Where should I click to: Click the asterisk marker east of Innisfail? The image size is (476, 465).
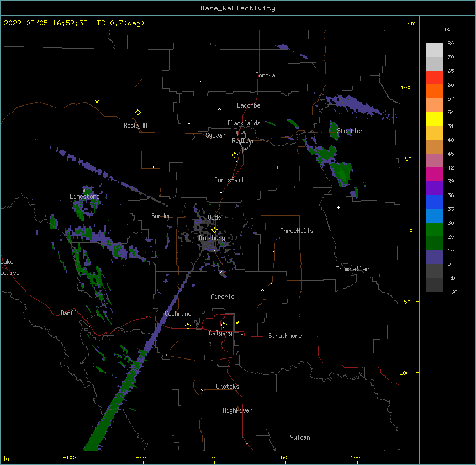(x=277, y=167)
